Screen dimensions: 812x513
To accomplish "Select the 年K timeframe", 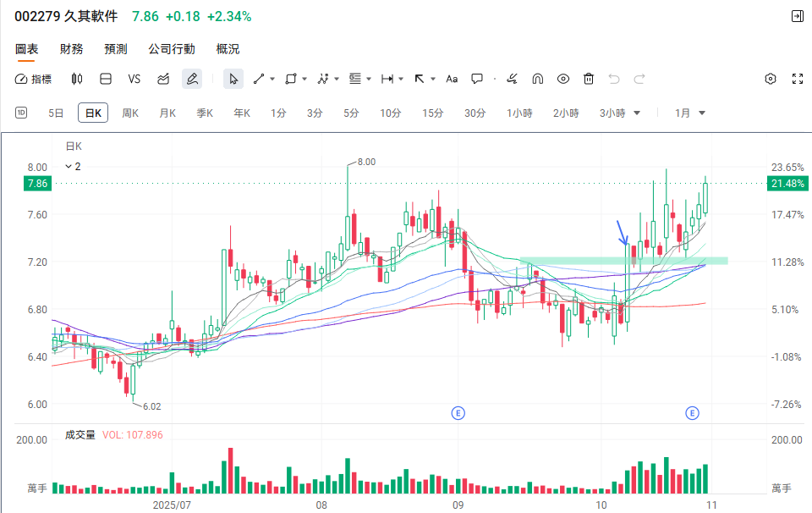I will (x=243, y=113).
